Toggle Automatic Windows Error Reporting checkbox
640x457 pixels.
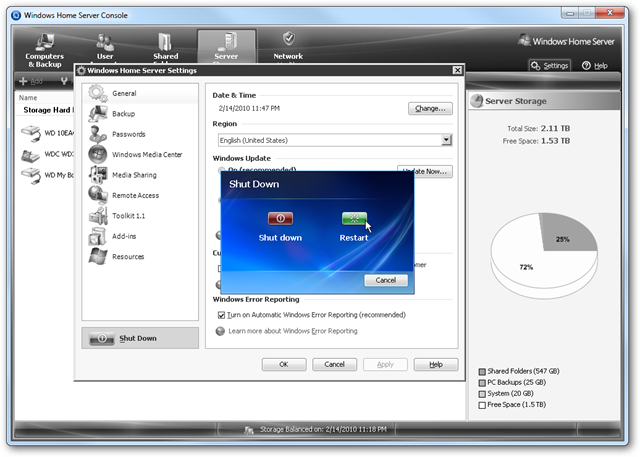pyautogui.click(x=221, y=315)
